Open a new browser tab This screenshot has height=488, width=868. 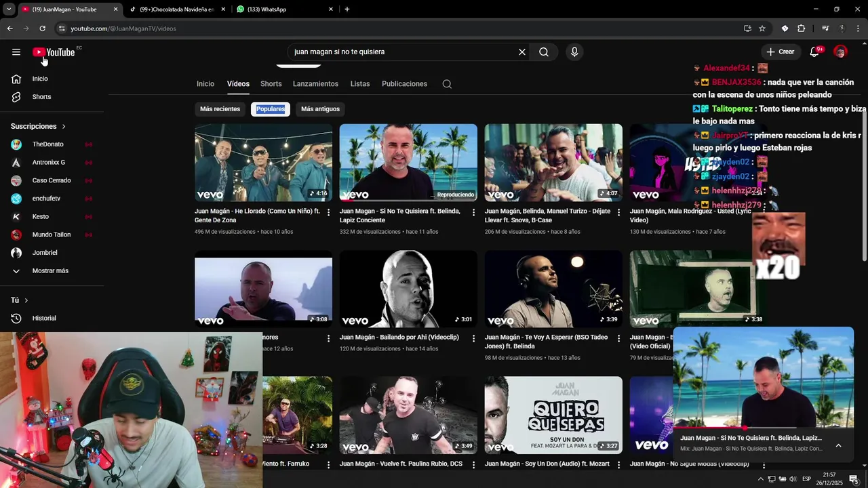pos(347,9)
